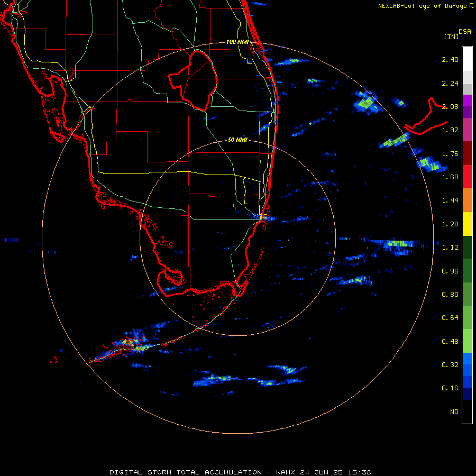
Task: Click the 1.60 scale value
Action: (x=450, y=177)
